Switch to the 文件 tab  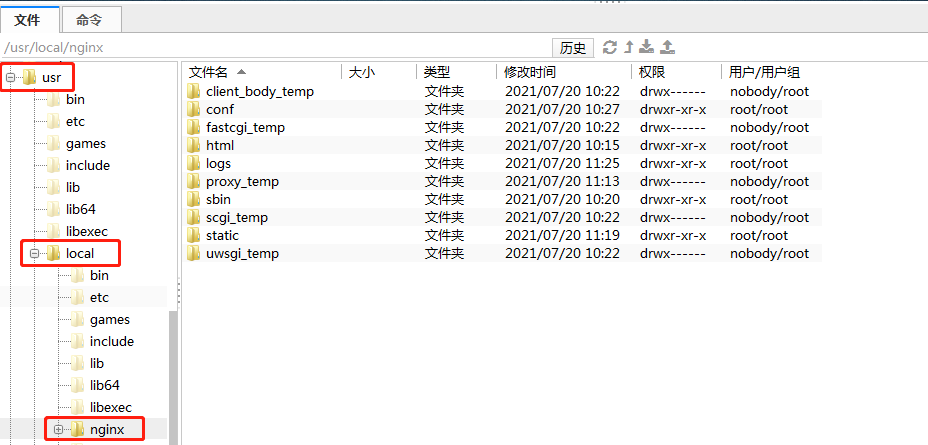coord(30,20)
